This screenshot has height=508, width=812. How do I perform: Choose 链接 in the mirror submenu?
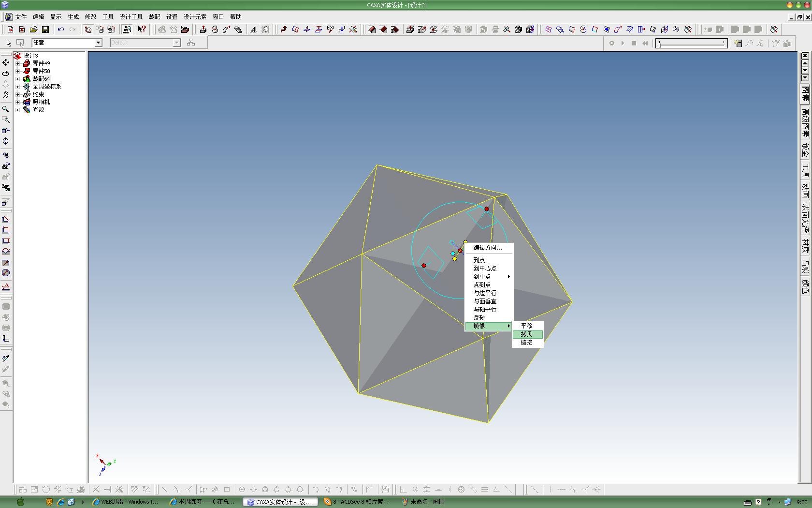click(528, 343)
